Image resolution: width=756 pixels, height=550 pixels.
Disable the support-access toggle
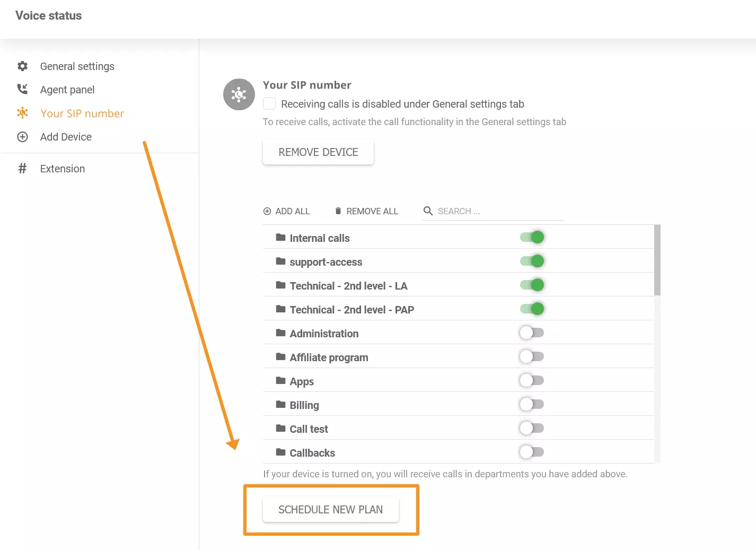click(532, 260)
